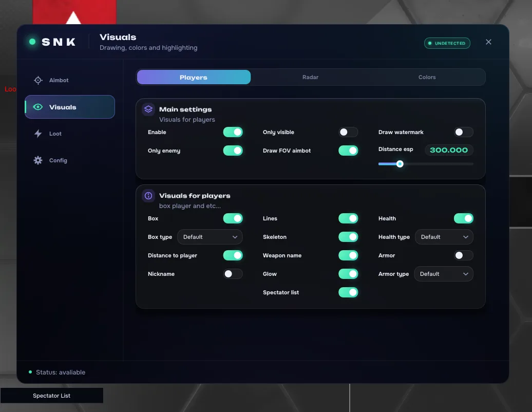Click the Distance esp slider handle

[400, 164]
